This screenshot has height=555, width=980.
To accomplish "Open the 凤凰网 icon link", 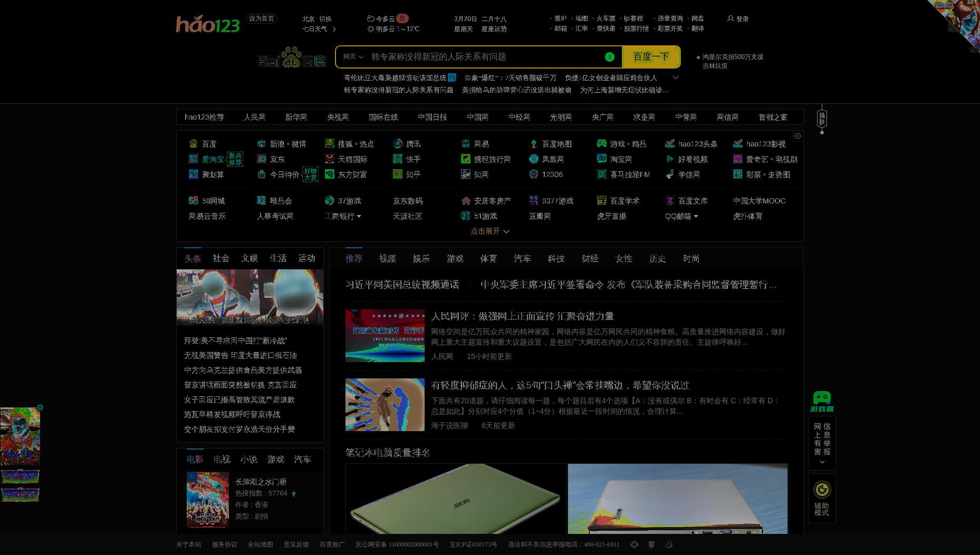I will pyautogui.click(x=534, y=159).
